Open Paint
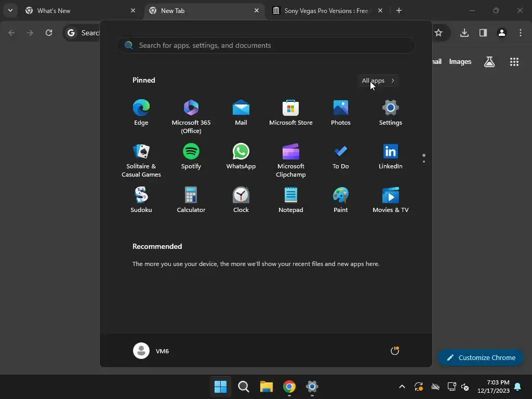This screenshot has width=532, height=399. tap(341, 200)
